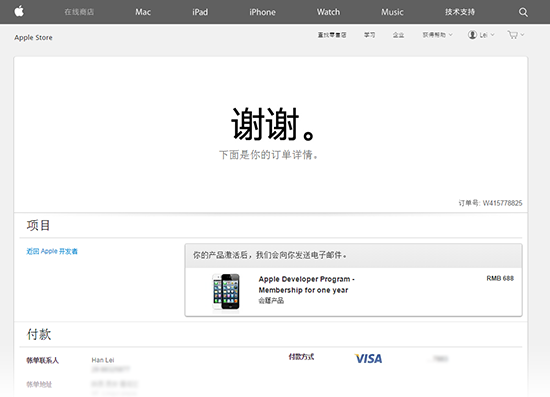Click the 账单地址 label
This screenshot has height=397, width=550.
[39, 384]
